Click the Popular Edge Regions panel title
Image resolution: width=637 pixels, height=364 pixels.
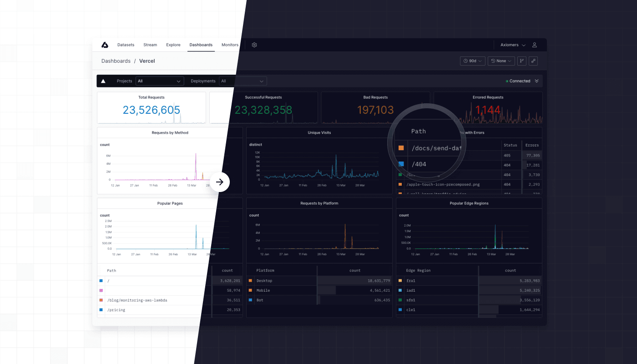tap(469, 203)
